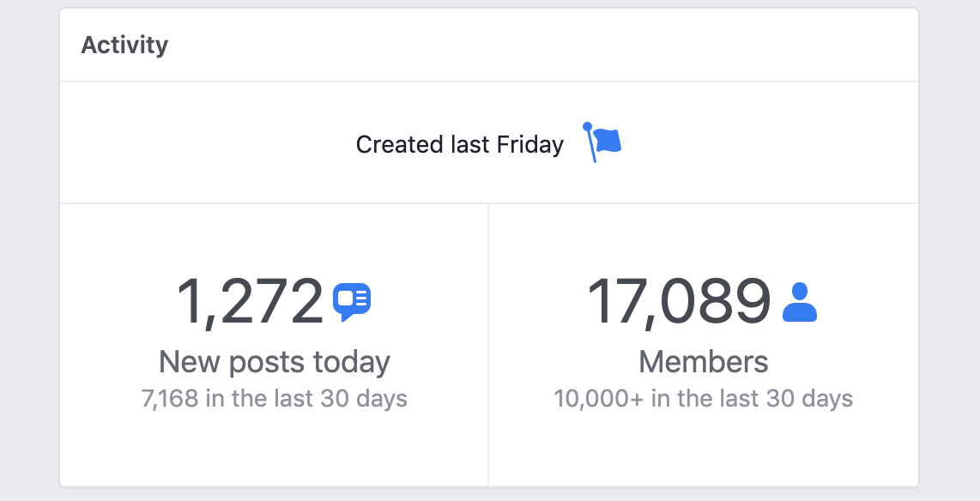Viewport: 980px width, 501px height.
Task: Click the blue member person icon
Action: (800, 302)
